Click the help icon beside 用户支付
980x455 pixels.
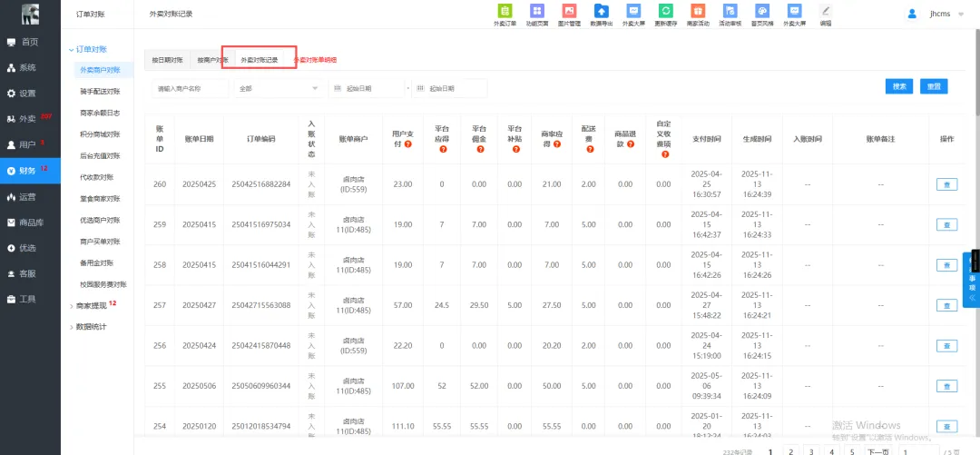tap(409, 144)
